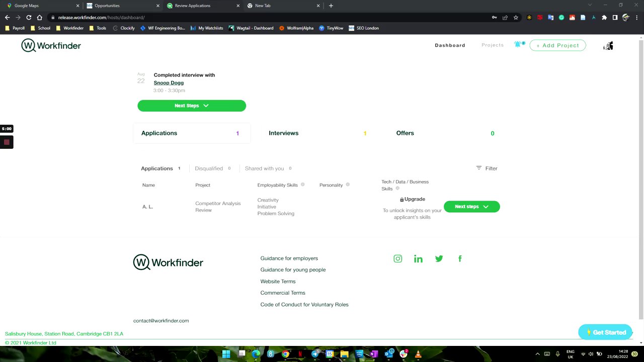Switch to the Opportunities browser tab

click(122, 6)
